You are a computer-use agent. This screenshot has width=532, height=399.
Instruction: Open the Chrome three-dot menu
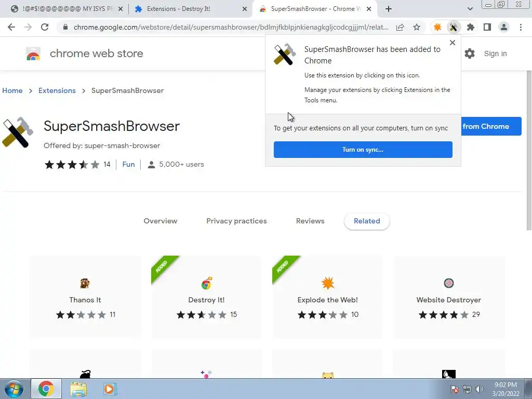[521, 27]
